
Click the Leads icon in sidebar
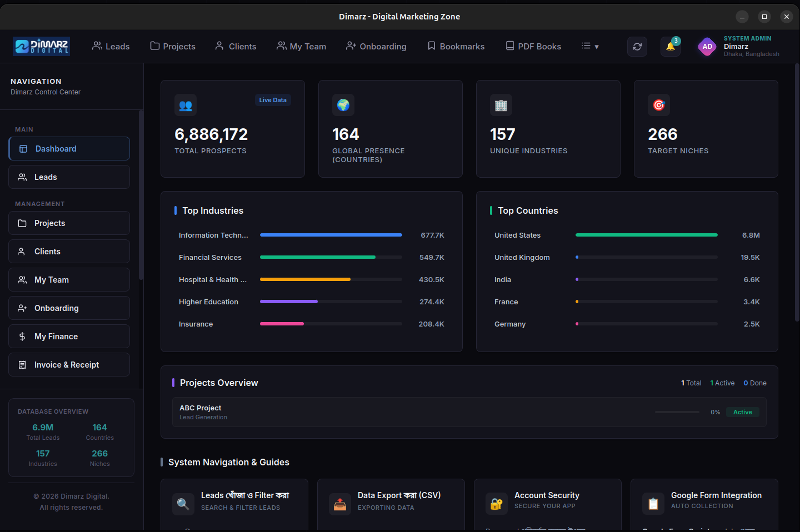pyautogui.click(x=22, y=177)
